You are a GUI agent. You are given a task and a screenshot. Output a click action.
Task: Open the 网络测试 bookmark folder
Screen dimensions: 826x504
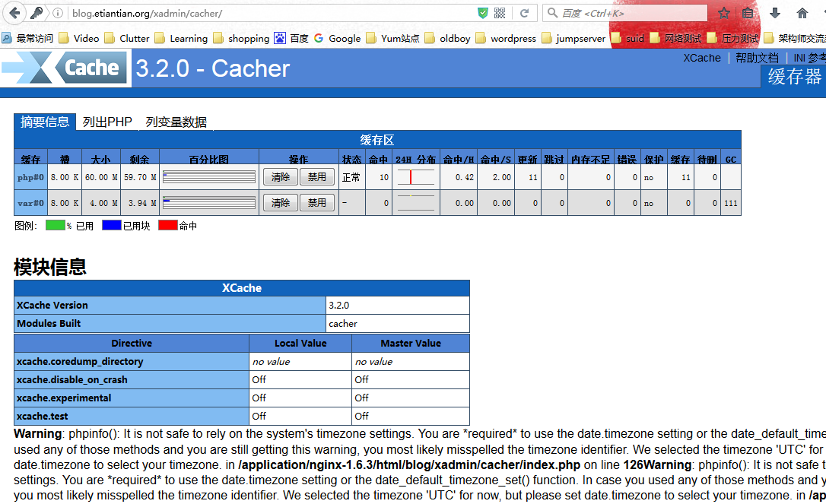(x=676, y=38)
